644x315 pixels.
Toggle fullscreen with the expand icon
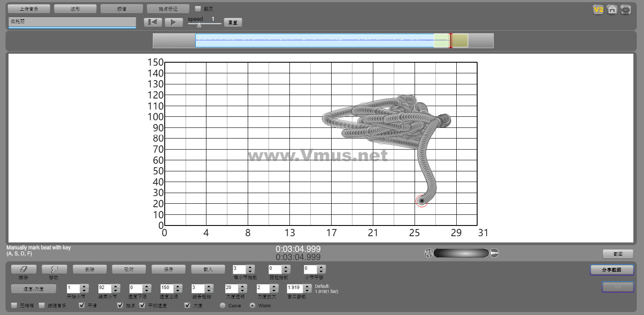click(x=626, y=10)
